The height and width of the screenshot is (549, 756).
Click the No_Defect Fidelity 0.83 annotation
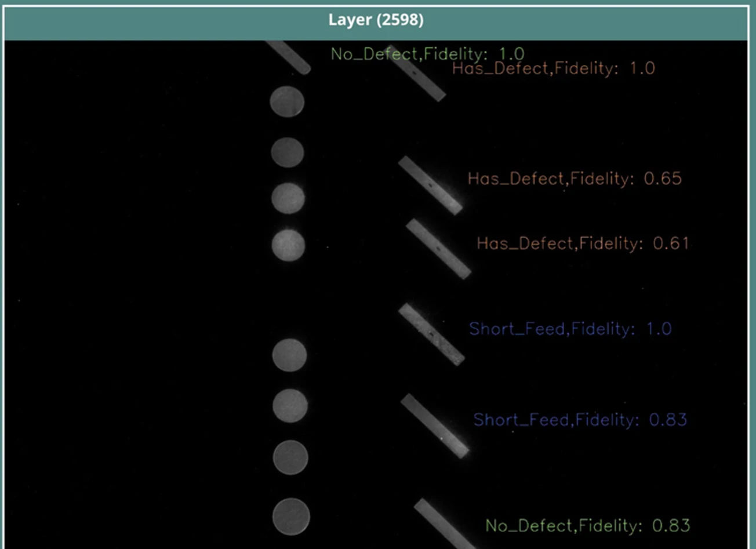coord(588,526)
